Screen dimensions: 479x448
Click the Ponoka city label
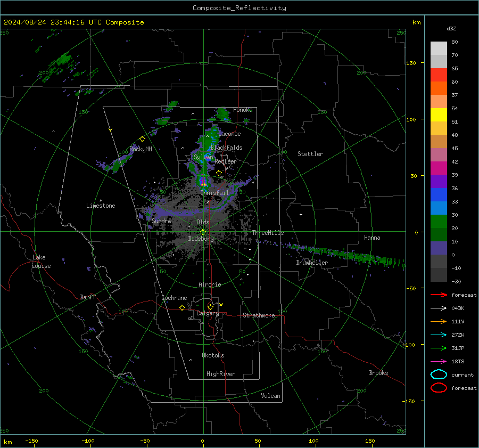243,110
